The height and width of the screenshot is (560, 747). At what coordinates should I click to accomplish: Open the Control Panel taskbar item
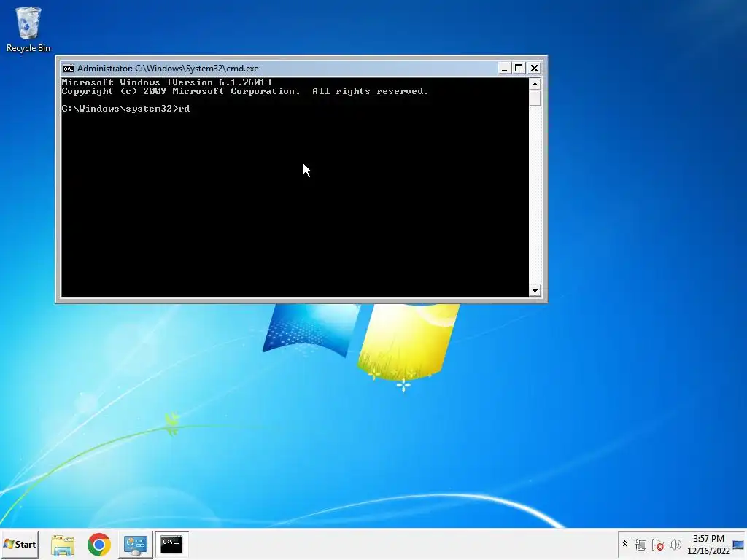point(135,545)
